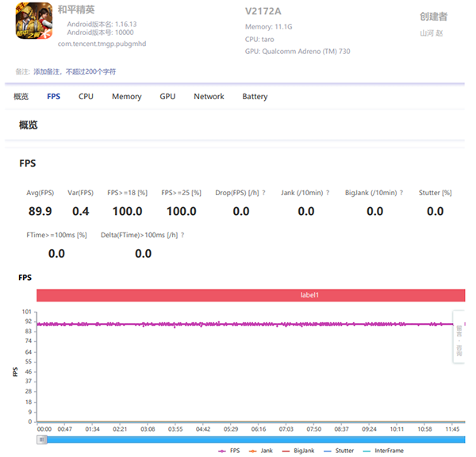
Task: Click the Delta(FTime) help question mark
Action: point(182,236)
